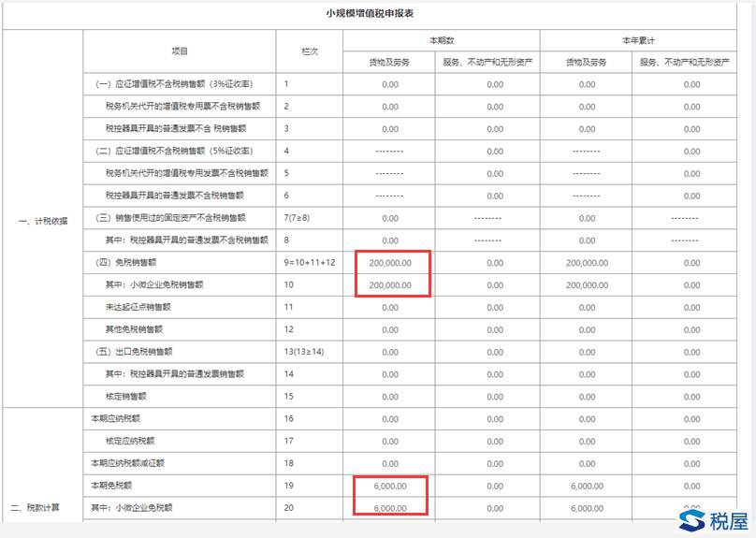Click the 栏次 cell "19"

click(288, 486)
